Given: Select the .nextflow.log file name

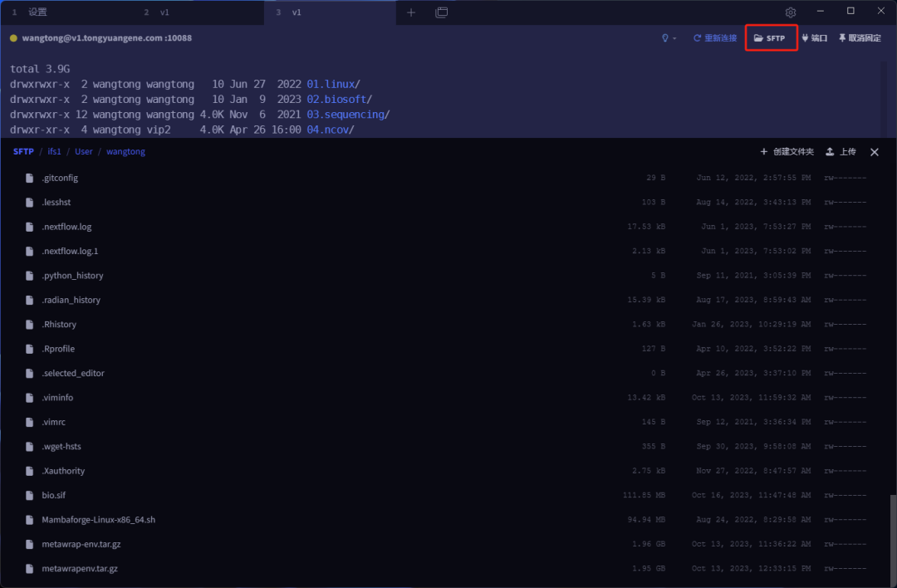Looking at the screenshot, I should click(x=66, y=227).
